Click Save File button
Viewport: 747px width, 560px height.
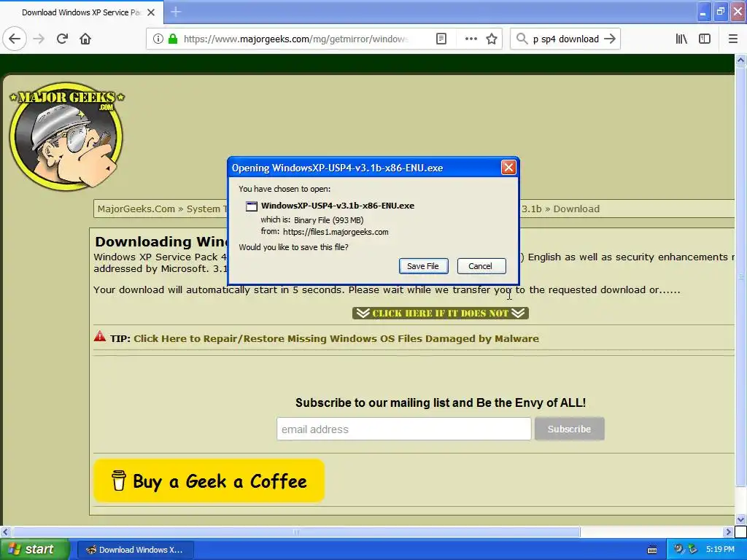point(423,266)
